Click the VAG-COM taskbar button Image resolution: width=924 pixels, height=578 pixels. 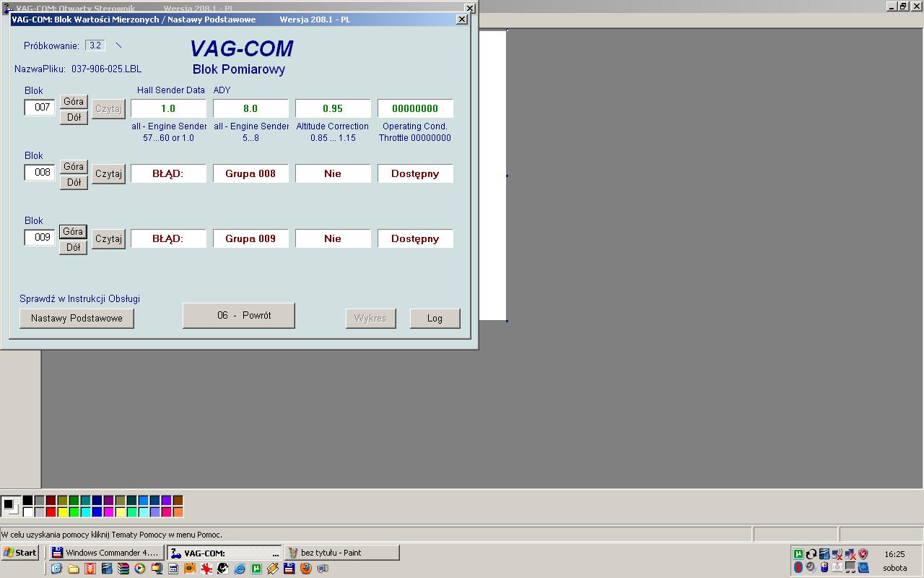(225, 553)
